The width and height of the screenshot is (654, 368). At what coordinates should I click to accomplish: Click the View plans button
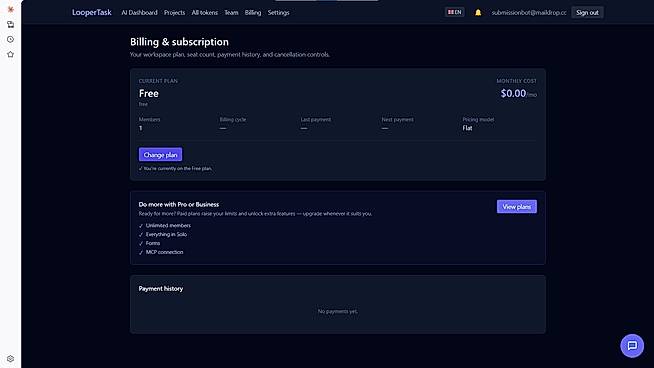516,207
